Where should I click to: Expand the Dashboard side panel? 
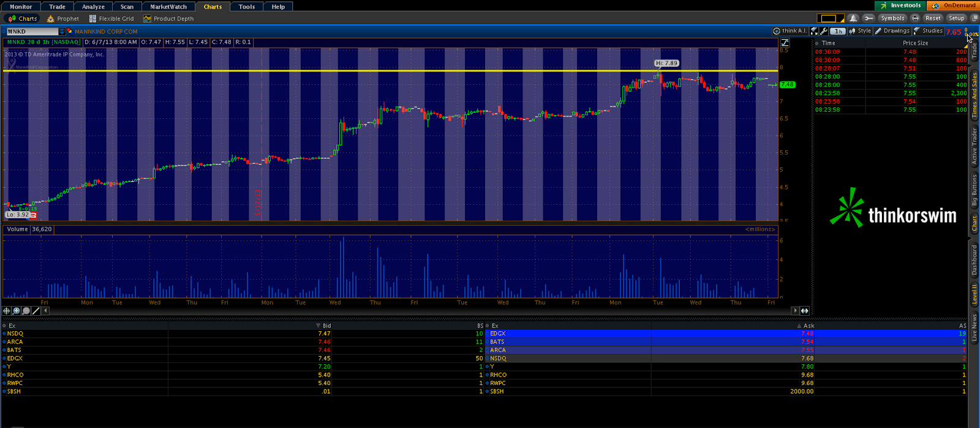[974, 260]
